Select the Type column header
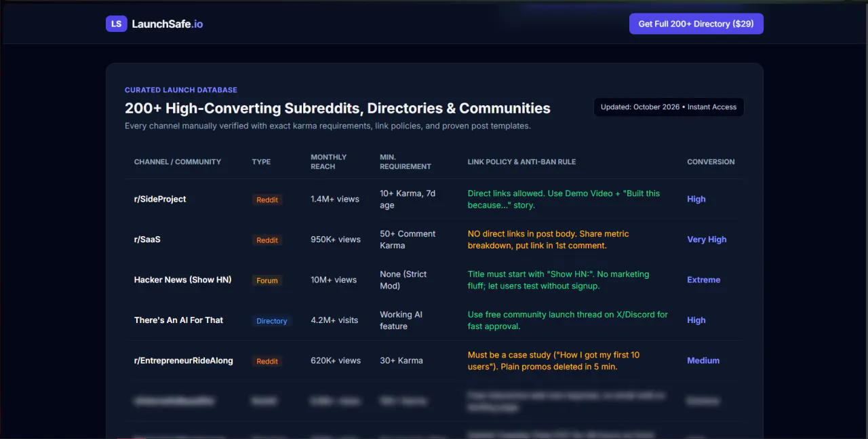This screenshot has width=868, height=439. point(261,162)
